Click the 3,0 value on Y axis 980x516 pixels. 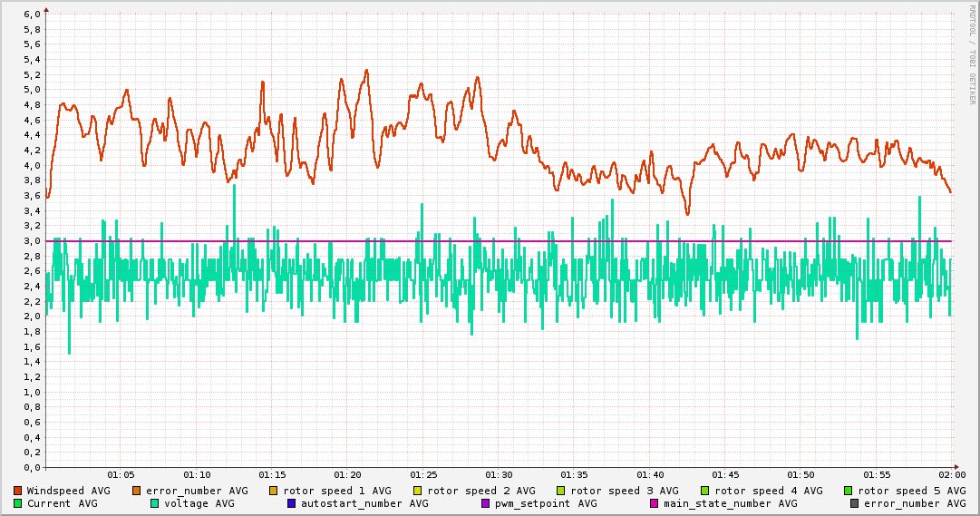(x=31, y=241)
